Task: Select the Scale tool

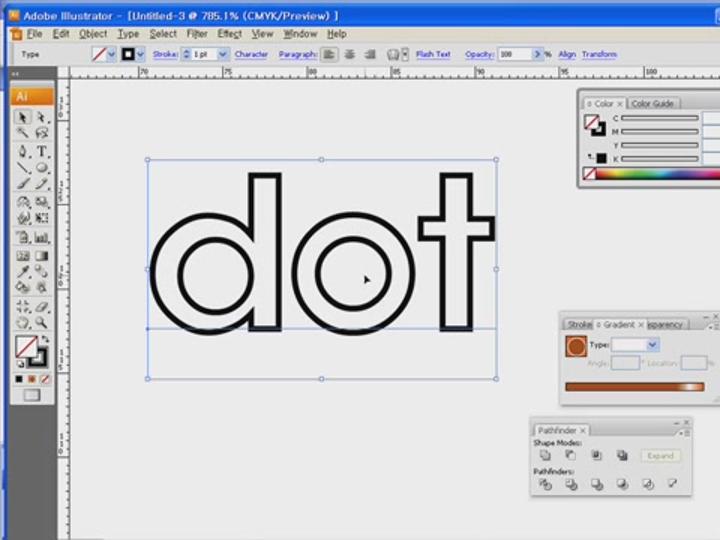Action: (x=41, y=202)
